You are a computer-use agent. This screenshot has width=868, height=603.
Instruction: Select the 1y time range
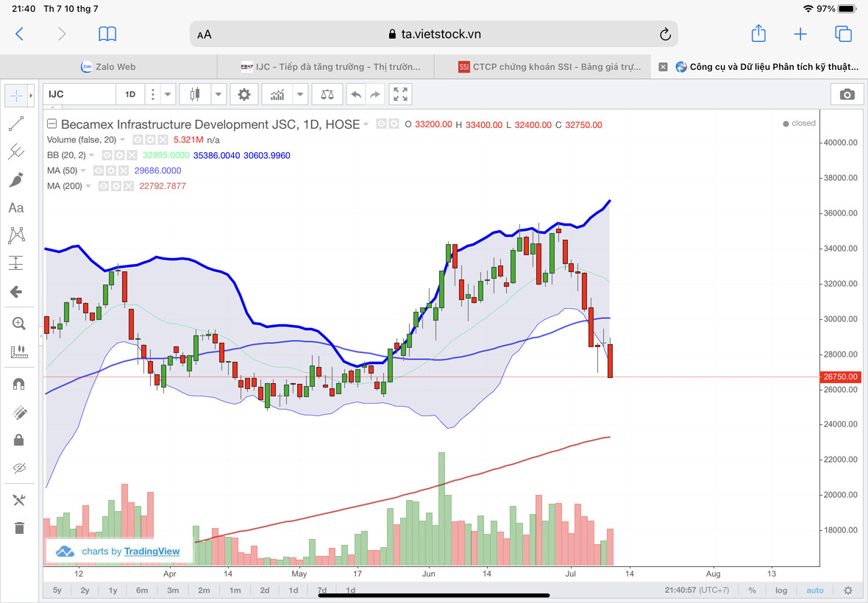[113, 590]
